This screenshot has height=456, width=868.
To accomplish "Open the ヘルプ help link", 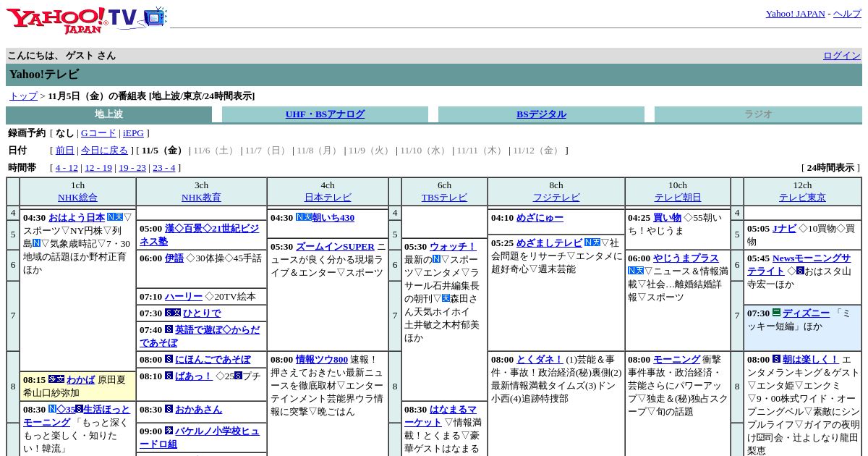I will (x=847, y=13).
